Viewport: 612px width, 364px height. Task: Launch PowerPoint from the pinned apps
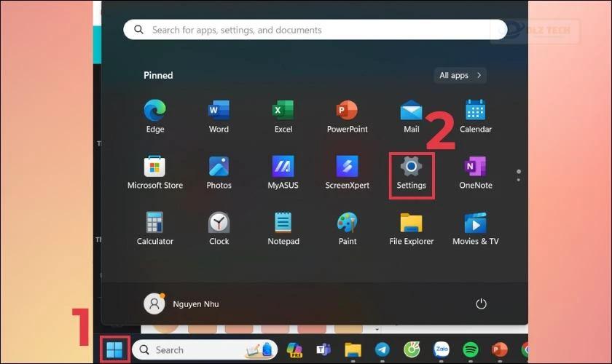point(347,116)
